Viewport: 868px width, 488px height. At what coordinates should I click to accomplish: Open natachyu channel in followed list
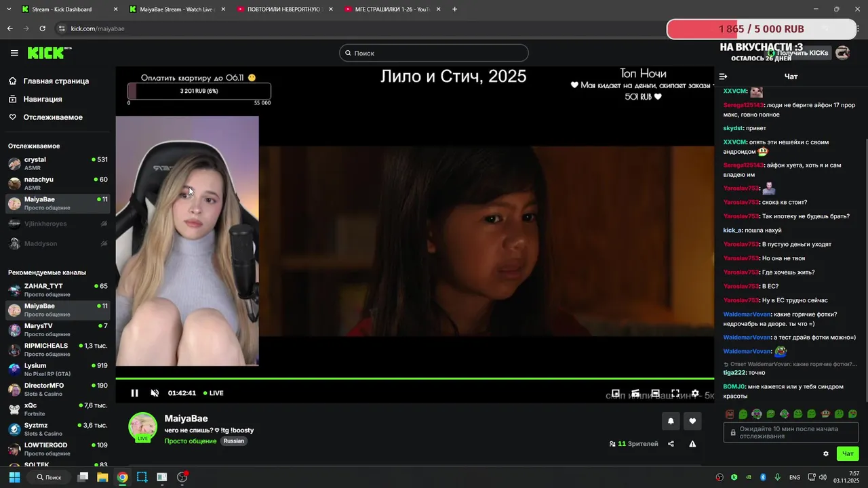(x=58, y=183)
